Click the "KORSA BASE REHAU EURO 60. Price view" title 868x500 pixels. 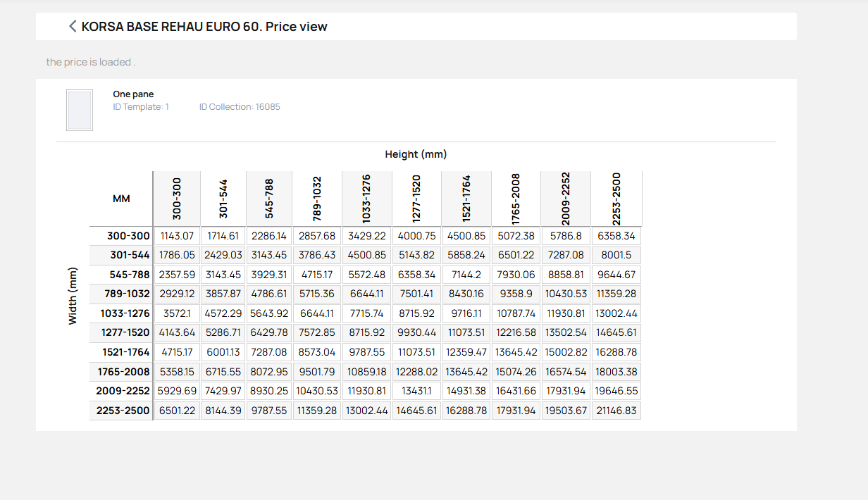(x=204, y=27)
